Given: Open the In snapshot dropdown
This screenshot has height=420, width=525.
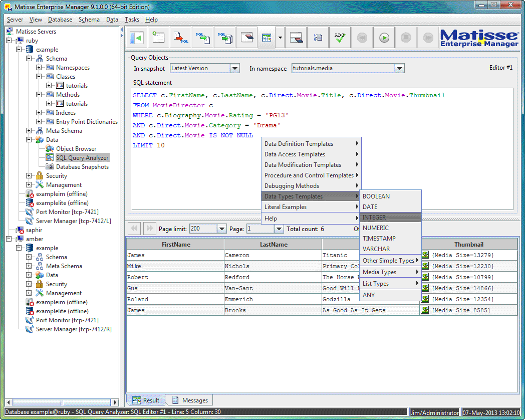Looking at the screenshot, I should 235,68.
